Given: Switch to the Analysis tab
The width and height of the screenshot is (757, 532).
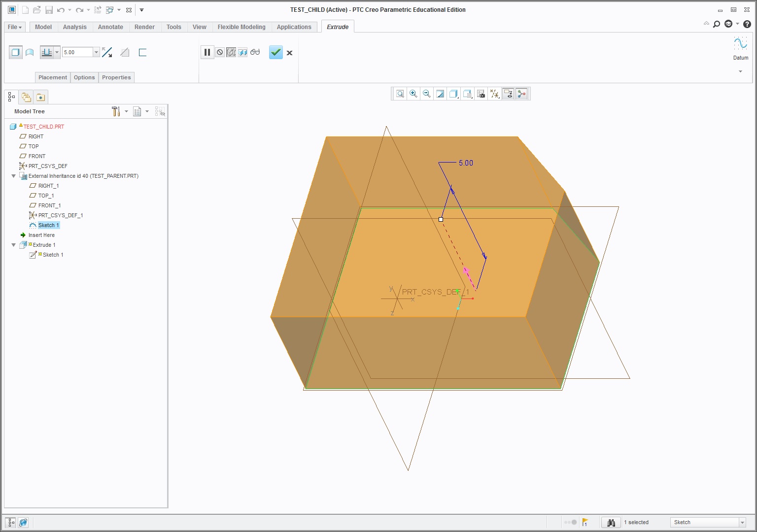Looking at the screenshot, I should [x=75, y=27].
